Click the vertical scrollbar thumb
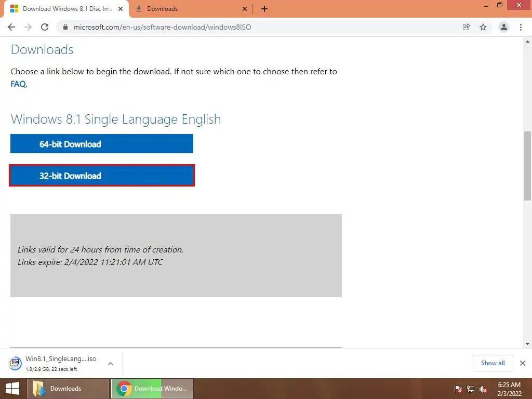 pyautogui.click(x=527, y=166)
